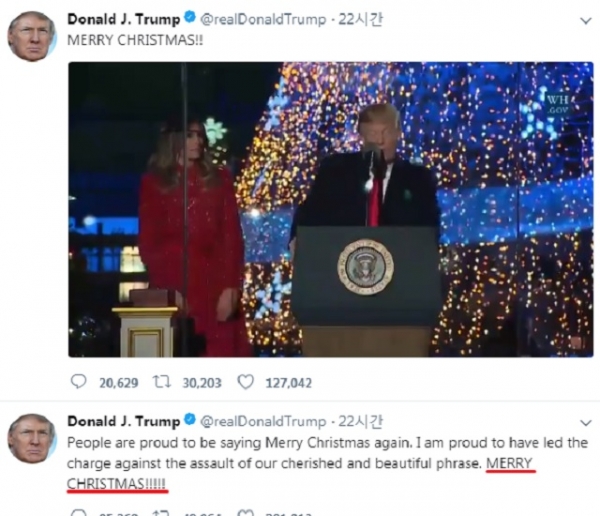Open Donald J. Trump name on first tweet
The height and width of the screenshot is (516, 600).
124,19
